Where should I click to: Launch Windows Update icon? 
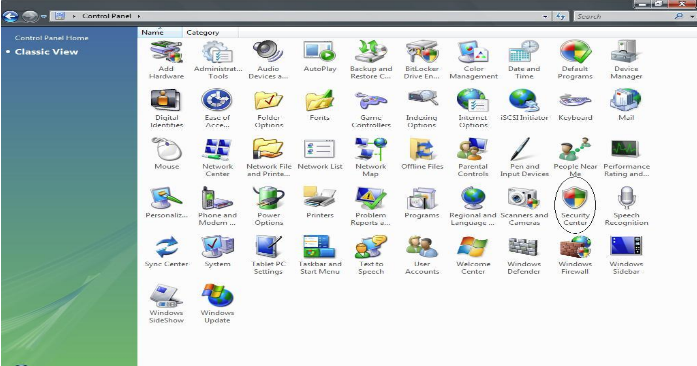(x=217, y=304)
